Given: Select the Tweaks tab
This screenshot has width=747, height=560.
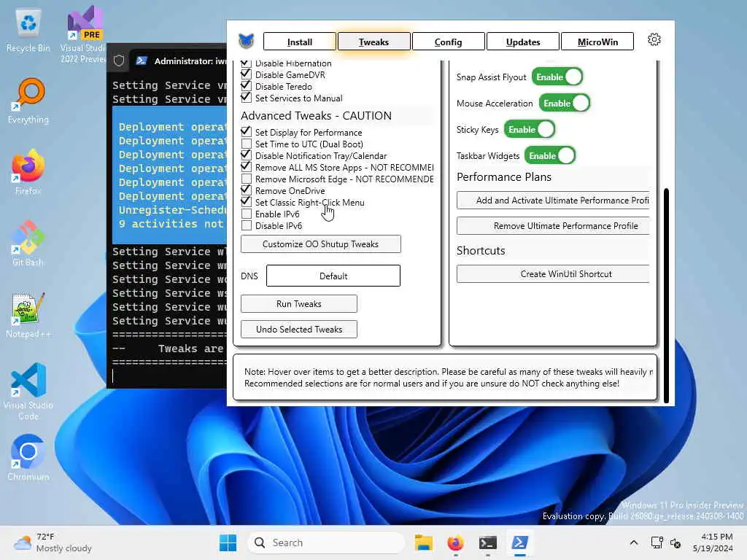Looking at the screenshot, I should (x=374, y=42).
